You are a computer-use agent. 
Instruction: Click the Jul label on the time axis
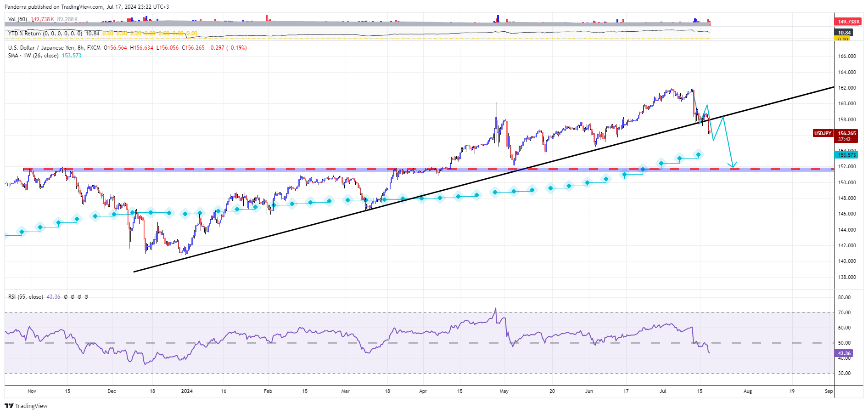click(663, 391)
